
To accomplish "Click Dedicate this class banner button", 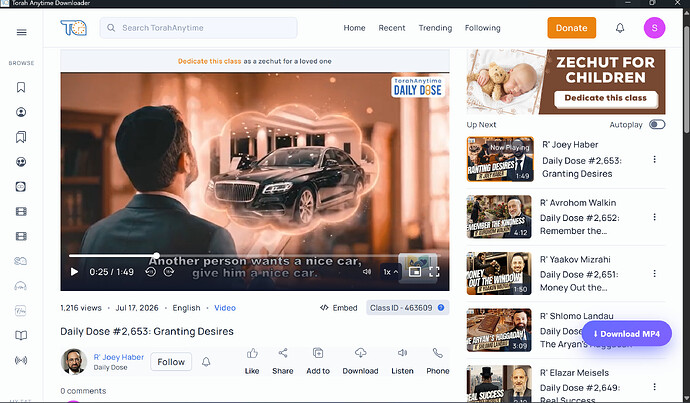I will [606, 98].
